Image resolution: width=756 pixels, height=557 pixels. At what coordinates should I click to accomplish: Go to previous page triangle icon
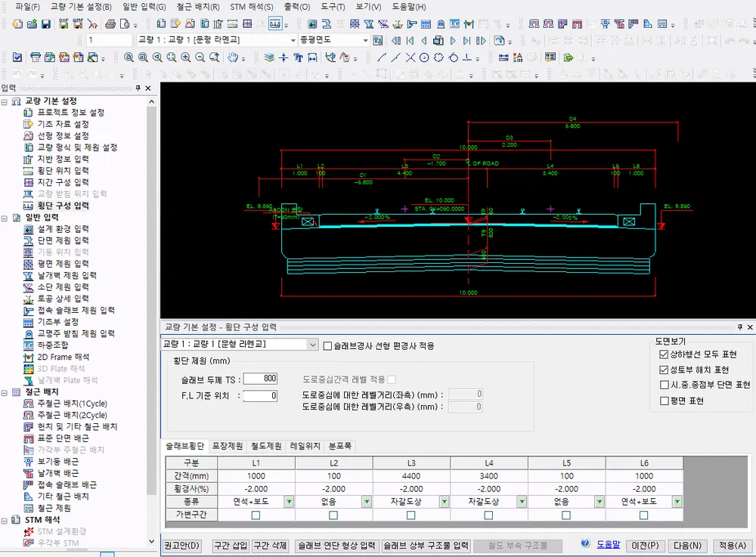click(424, 41)
